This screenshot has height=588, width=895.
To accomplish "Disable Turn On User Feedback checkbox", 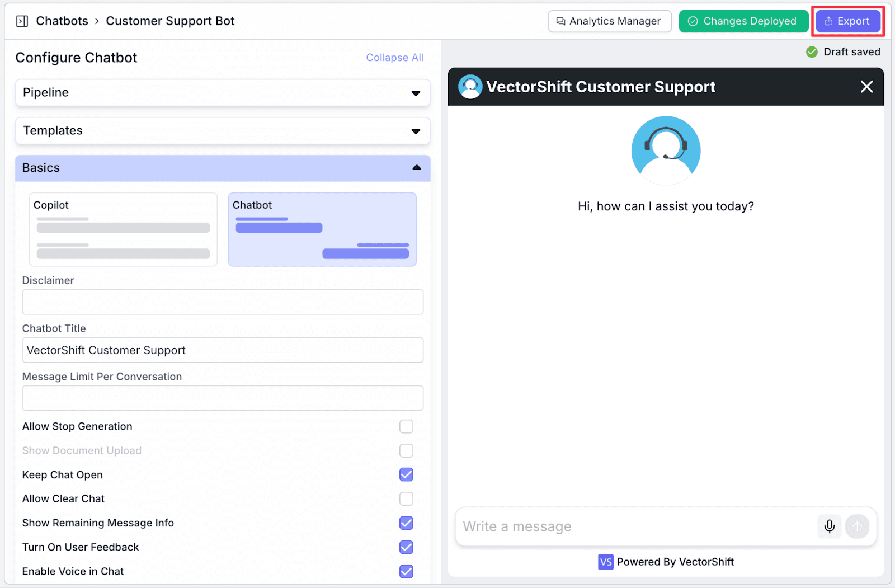I will point(407,547).
